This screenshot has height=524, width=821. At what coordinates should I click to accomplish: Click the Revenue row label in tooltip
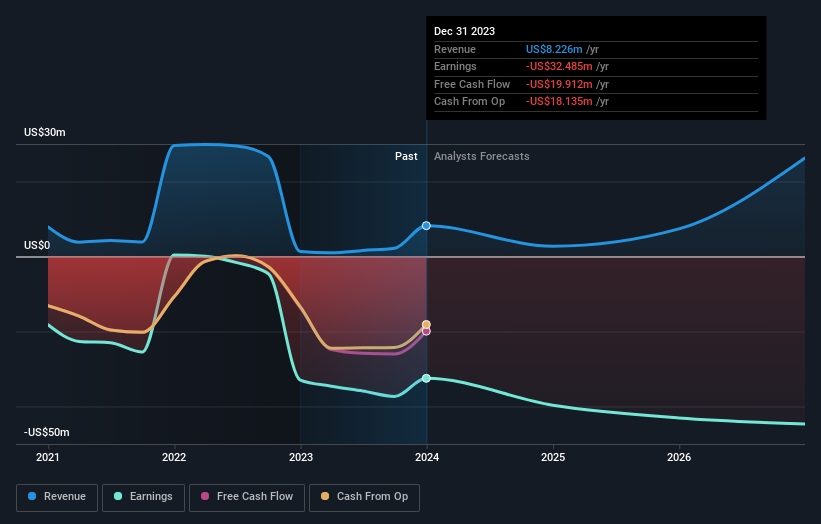(x=454, y=49)
